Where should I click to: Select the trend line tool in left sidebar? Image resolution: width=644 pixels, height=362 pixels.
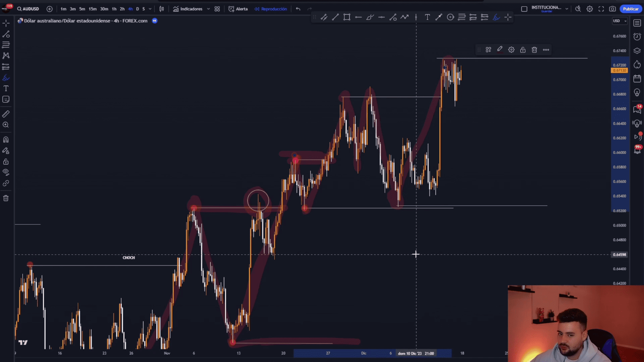(6, 34)
